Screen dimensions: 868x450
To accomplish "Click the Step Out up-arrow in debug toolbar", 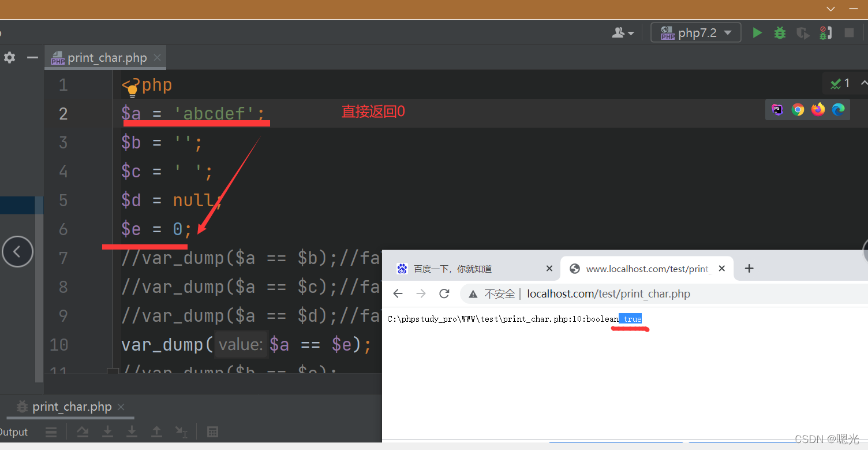I will (x=156, y=432).
